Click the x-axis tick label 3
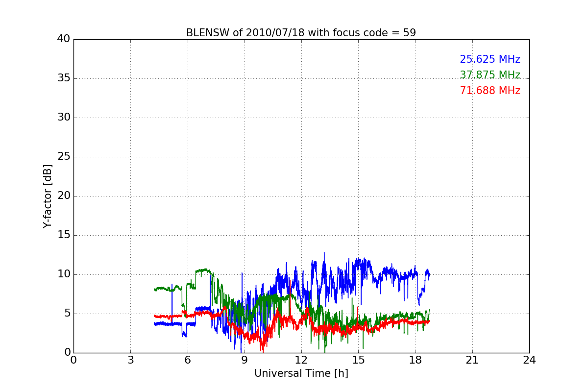 (130, 360)
